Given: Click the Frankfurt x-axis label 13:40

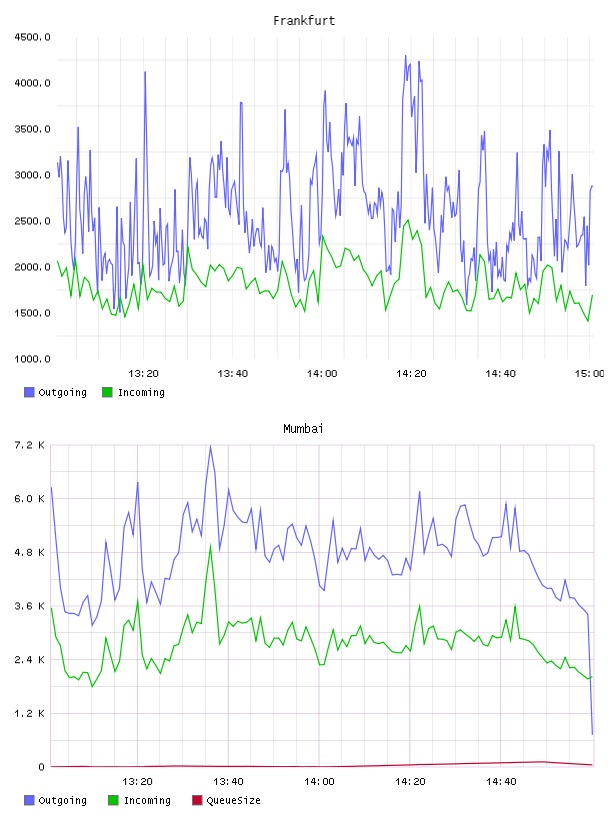Looking at the screenshot, I should pyautogui.click(x=232, y=374).
